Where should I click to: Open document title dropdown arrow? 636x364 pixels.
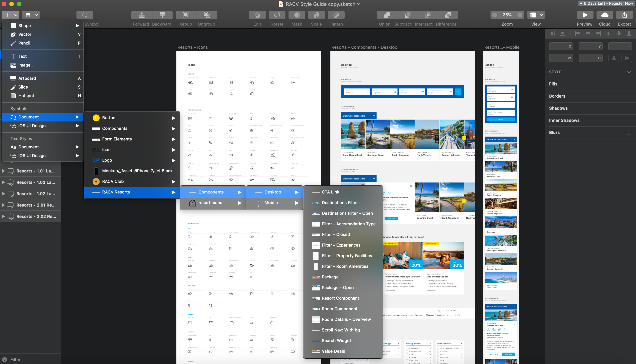pyautogui.click(x=359, y=4)
